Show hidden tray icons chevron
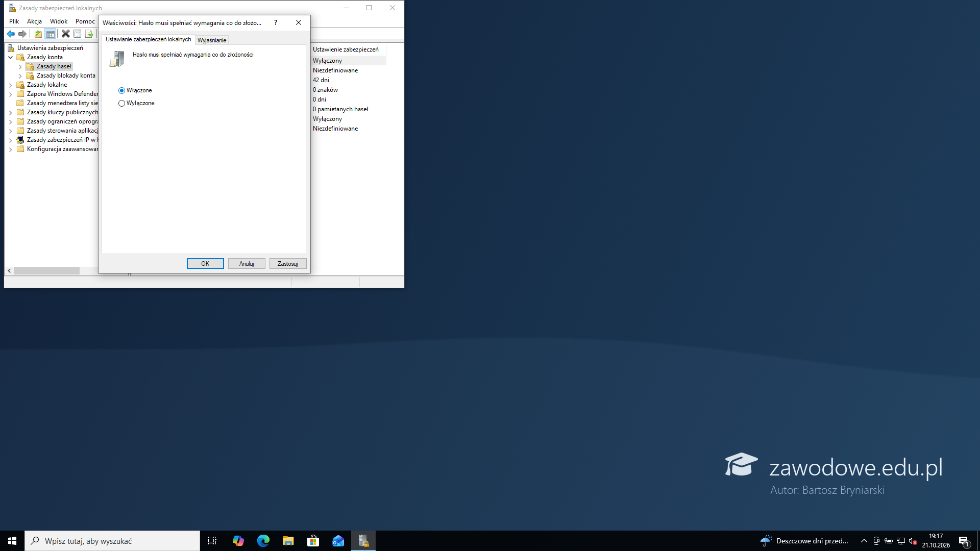This screenshot has height=551, width=980. coord(864,541)
